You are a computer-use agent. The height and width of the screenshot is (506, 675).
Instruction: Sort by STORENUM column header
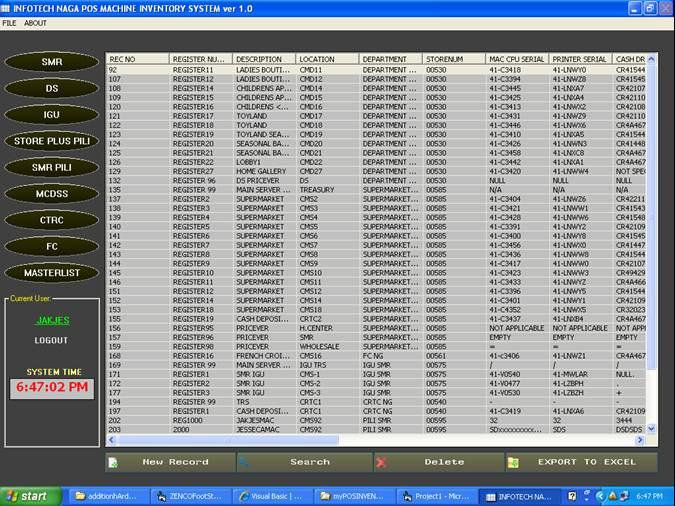454,59
